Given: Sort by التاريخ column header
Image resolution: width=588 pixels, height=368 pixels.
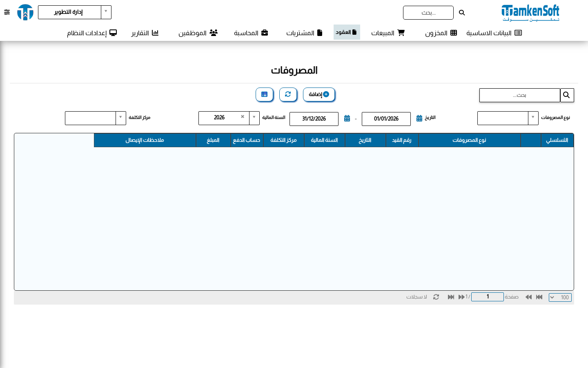Looking at the screenshot, I should [x=365, y=140].
